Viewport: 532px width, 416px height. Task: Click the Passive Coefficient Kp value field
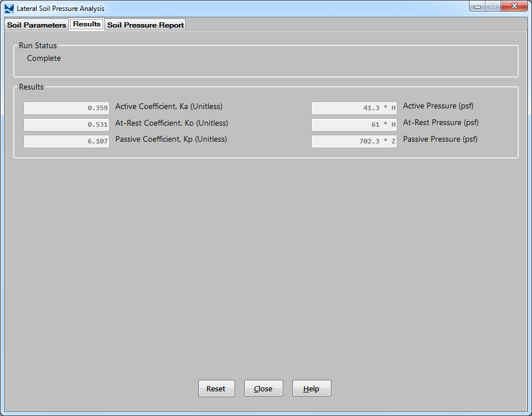pyautogui.click(x=66, y=141)
